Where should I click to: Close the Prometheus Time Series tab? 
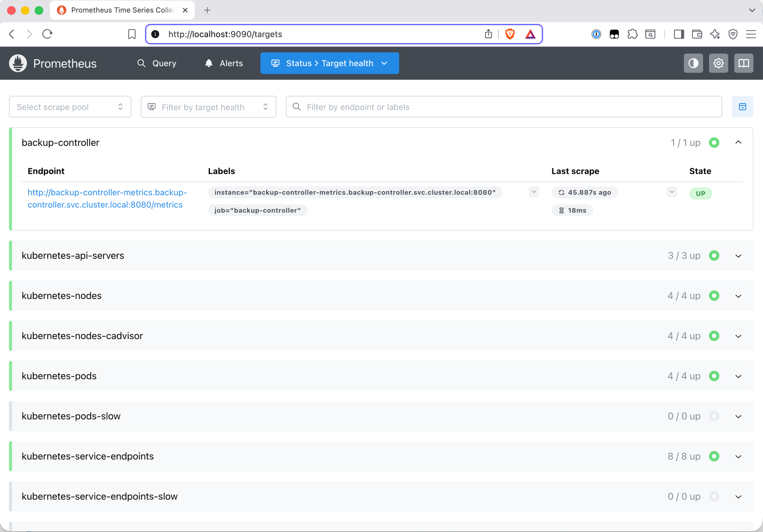(185, 10)
